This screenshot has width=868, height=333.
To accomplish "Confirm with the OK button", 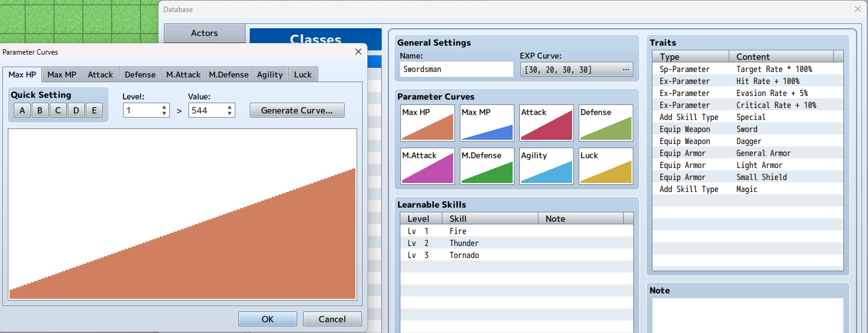I will point(267,319).
